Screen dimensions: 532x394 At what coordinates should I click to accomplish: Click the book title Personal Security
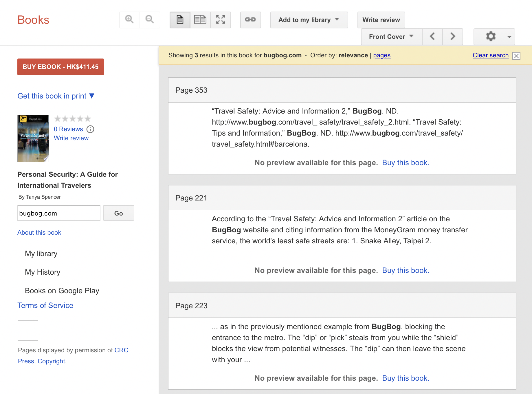tap(67, 180)
